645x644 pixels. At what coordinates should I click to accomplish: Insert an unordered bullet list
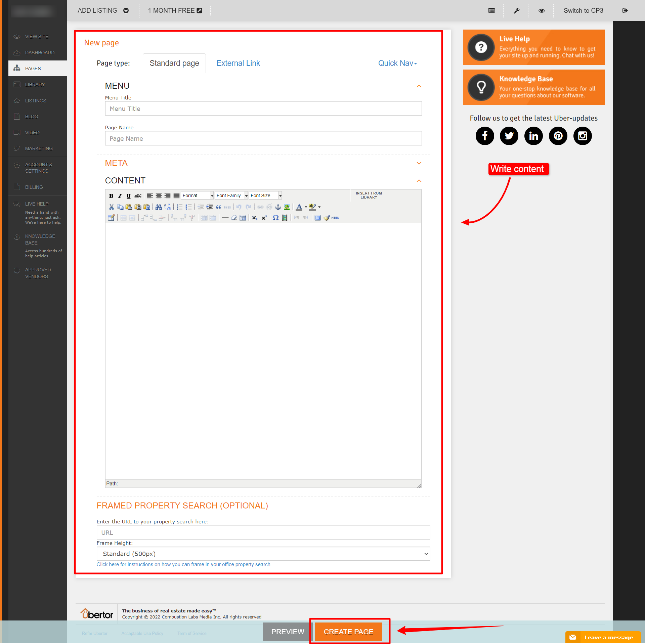180,207
